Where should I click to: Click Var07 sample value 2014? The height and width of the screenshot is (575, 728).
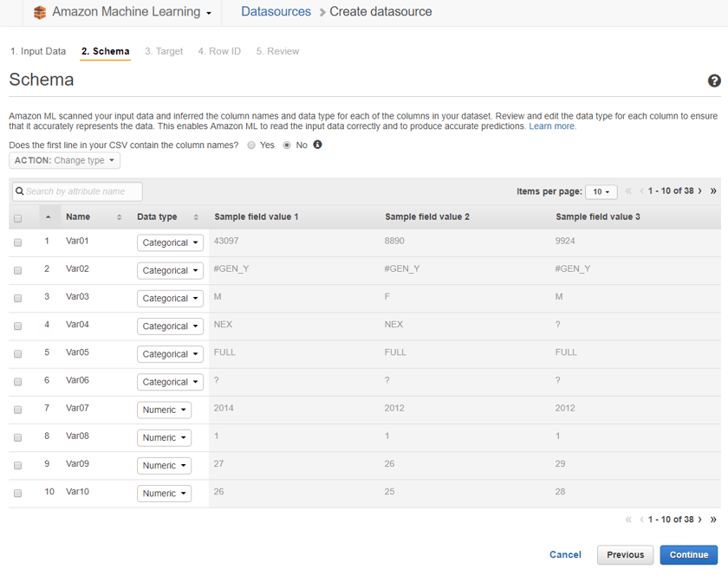[x=224, y=408]
